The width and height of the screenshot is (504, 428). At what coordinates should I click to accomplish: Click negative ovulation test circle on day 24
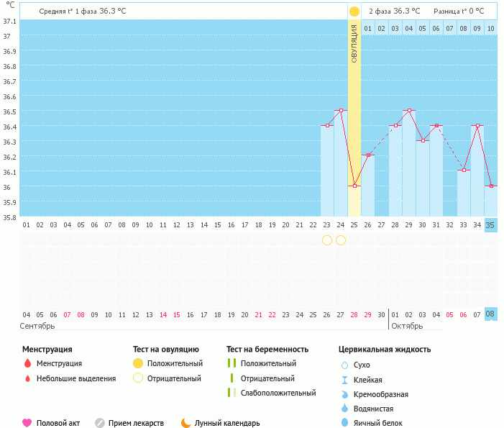point(341,240)
